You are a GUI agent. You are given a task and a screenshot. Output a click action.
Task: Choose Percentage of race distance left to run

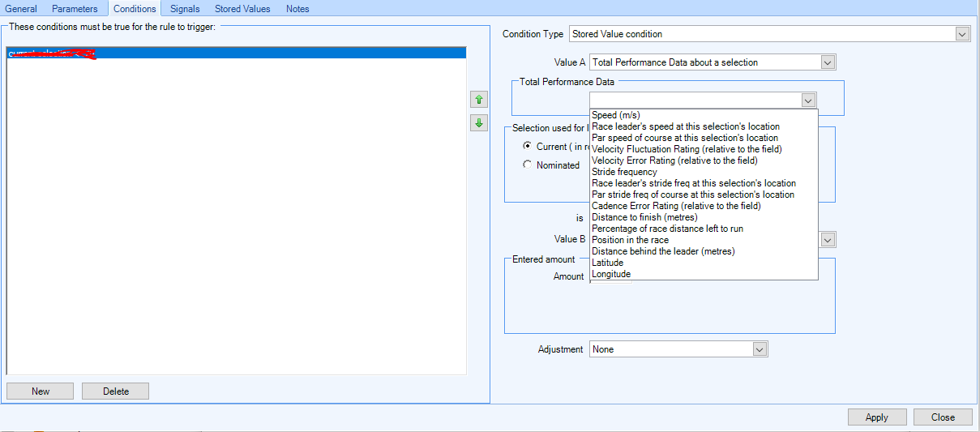pos(704,229)
